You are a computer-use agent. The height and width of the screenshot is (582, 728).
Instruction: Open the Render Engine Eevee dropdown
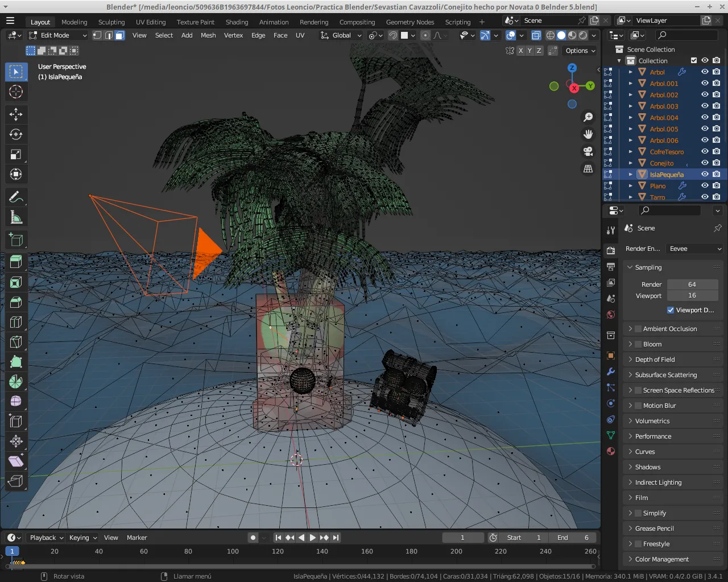click(x=694, y=249)
